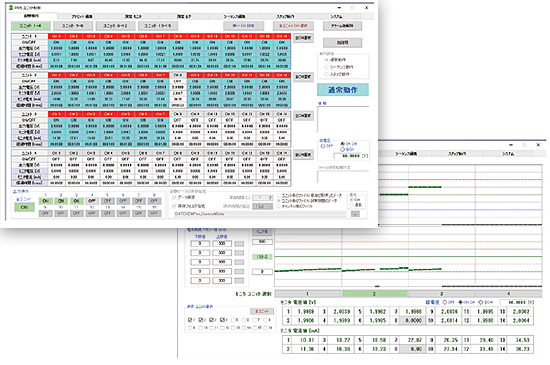Viewport: 550px width, 365px height.
Task: Click the red-text 全ユニット CH 選択 button
Action: tap(293, 26)
